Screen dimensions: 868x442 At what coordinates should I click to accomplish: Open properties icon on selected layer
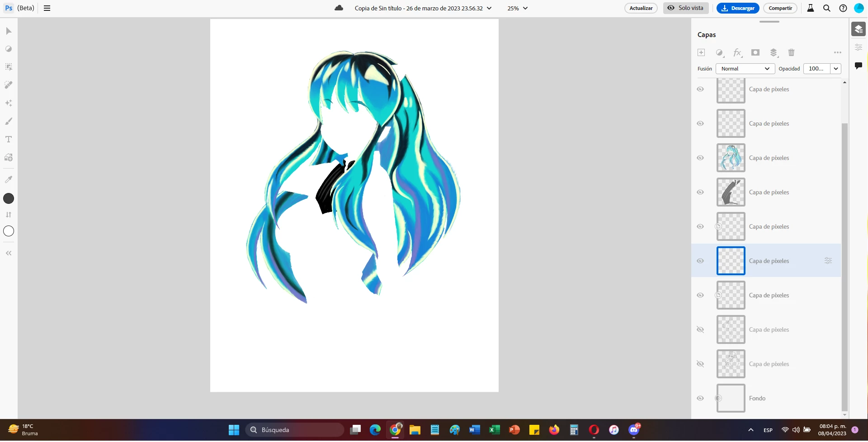(x=828, y=261)
